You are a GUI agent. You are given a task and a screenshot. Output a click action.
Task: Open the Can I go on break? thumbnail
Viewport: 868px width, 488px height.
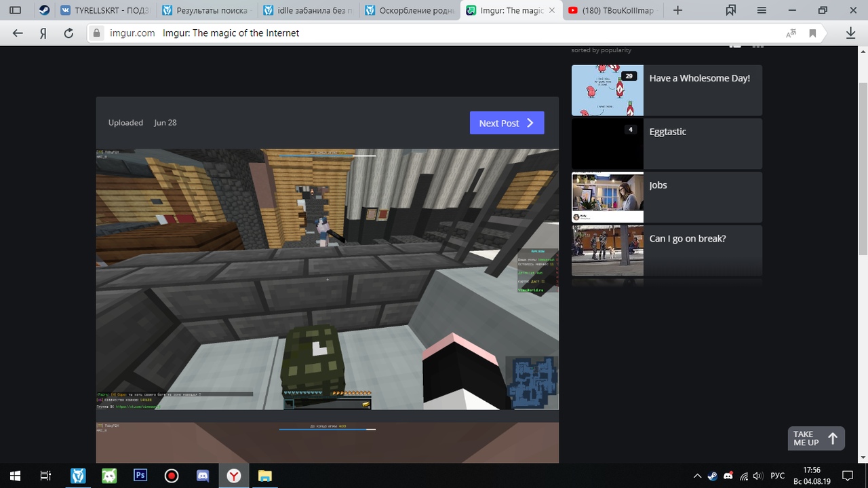[608, 250]
